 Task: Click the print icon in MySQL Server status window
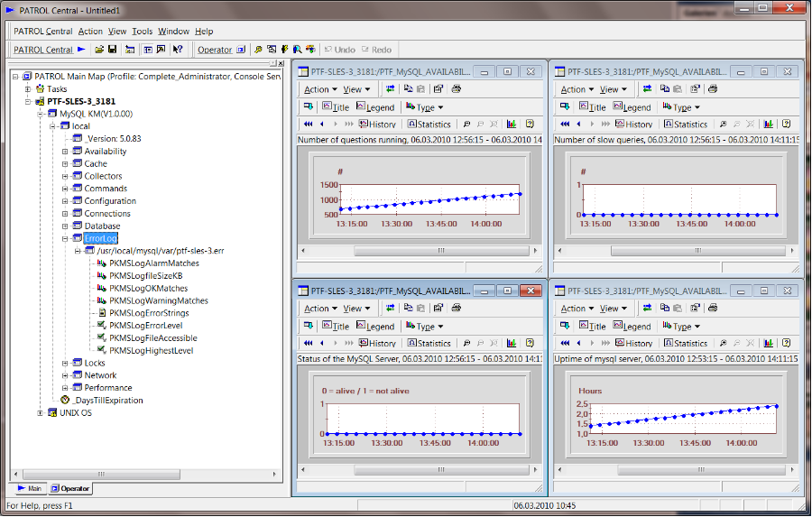point(456,308)
